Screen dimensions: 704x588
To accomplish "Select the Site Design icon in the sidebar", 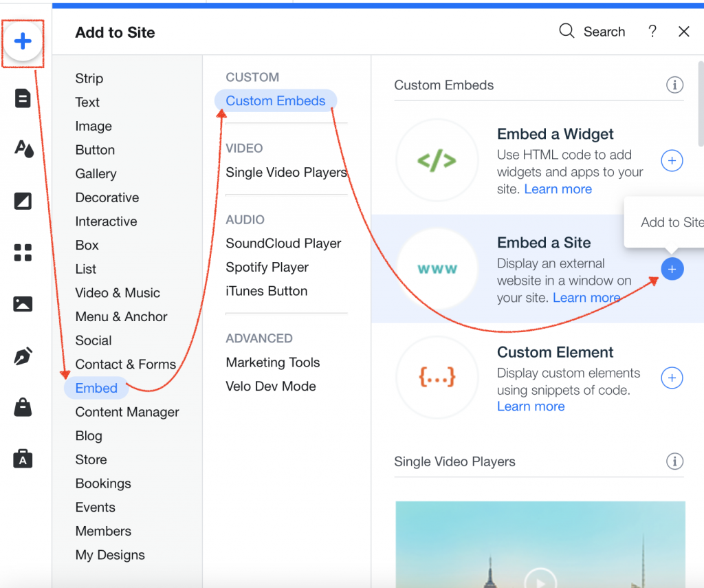I will tap(23, 149).
